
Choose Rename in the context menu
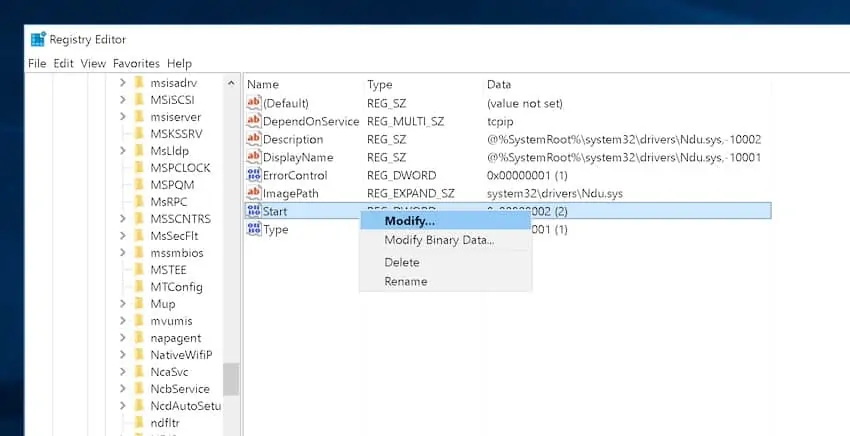[x=445, y=281]
